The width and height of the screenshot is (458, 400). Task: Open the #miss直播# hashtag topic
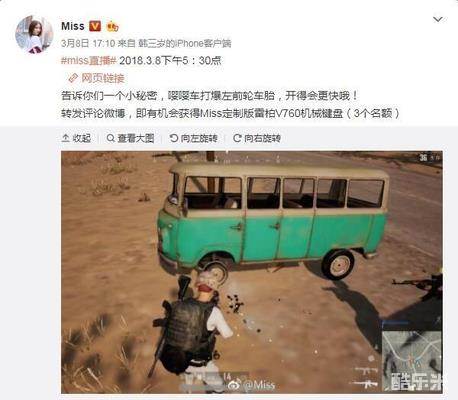89,61
